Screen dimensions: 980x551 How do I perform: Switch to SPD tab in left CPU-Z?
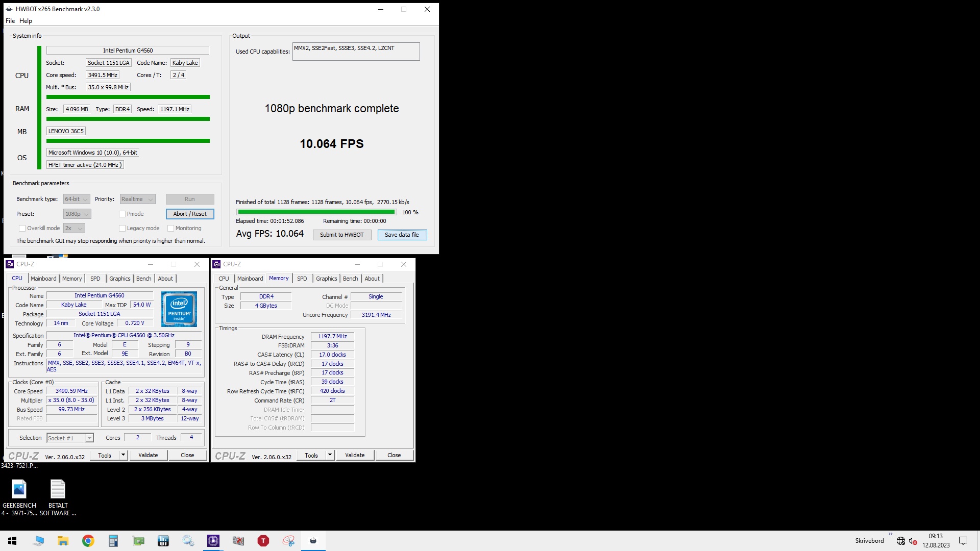(95, 279)
